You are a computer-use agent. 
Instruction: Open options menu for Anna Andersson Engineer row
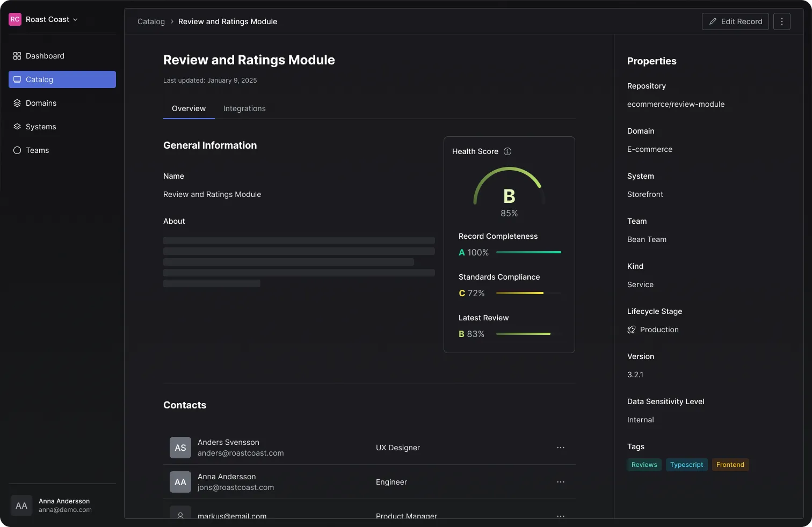(x=560, y=482)
